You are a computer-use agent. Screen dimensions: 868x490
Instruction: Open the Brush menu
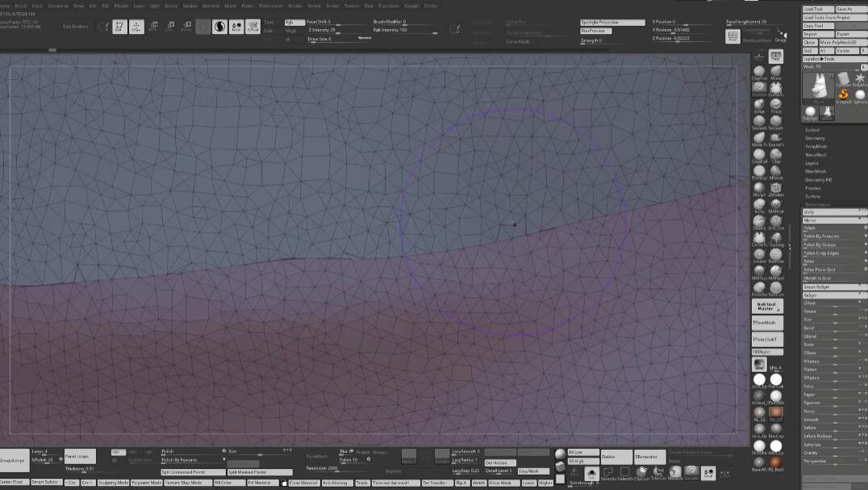click(20, 6)
